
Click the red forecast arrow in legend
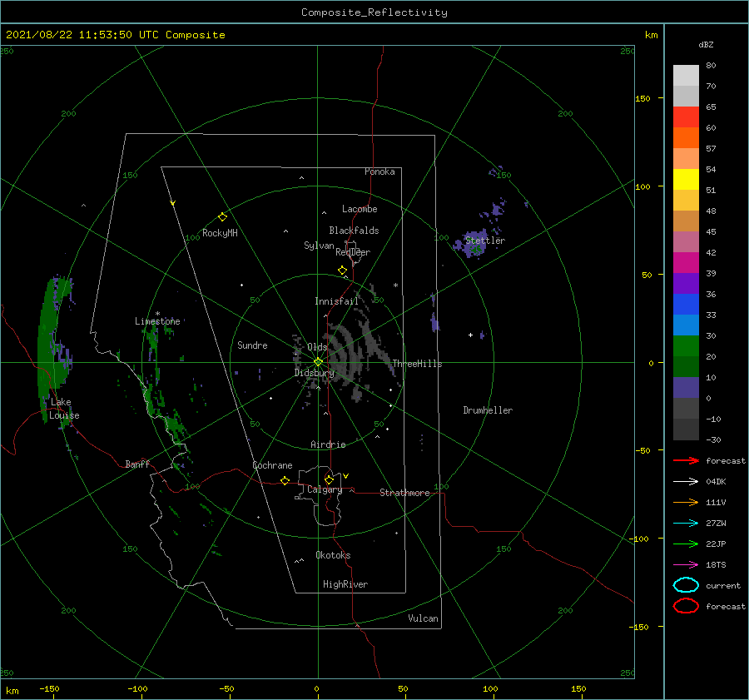[x=686, y=460]
